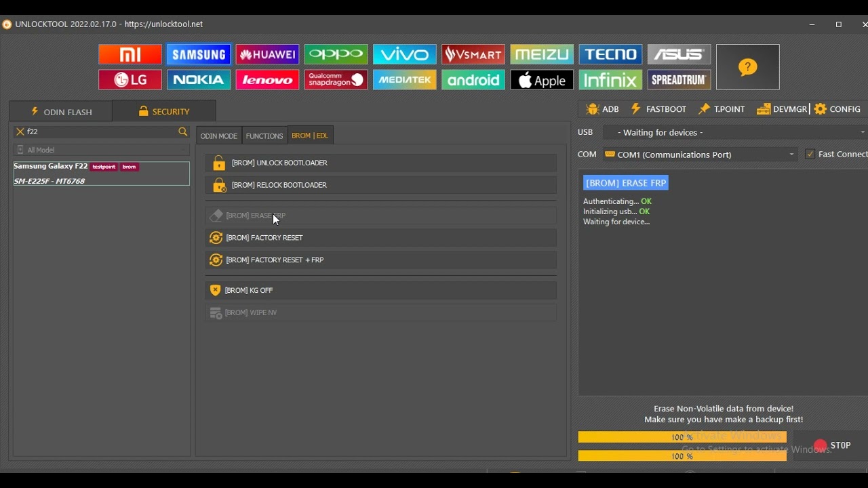This screenshot has width=868, height=488.
Task: Open the CONFIG settings
Action: [x=838, y=109]
